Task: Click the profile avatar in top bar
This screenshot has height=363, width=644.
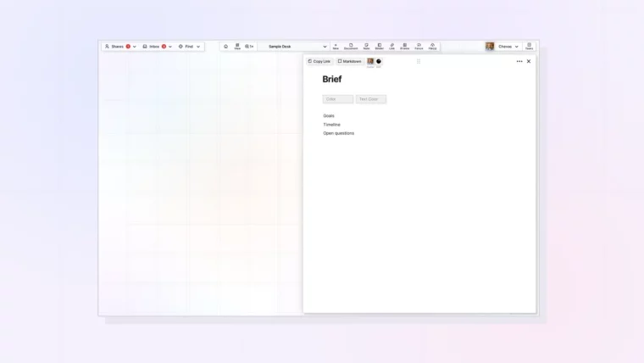Action: (x=490, y=47)
